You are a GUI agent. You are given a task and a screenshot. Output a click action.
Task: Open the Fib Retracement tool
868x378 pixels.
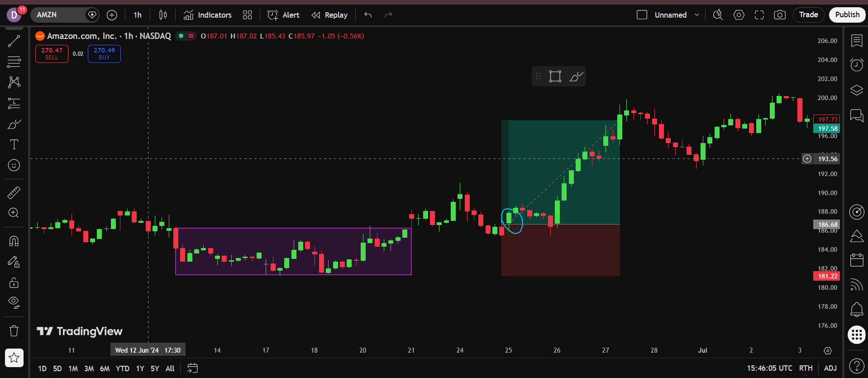pos(14,62)
